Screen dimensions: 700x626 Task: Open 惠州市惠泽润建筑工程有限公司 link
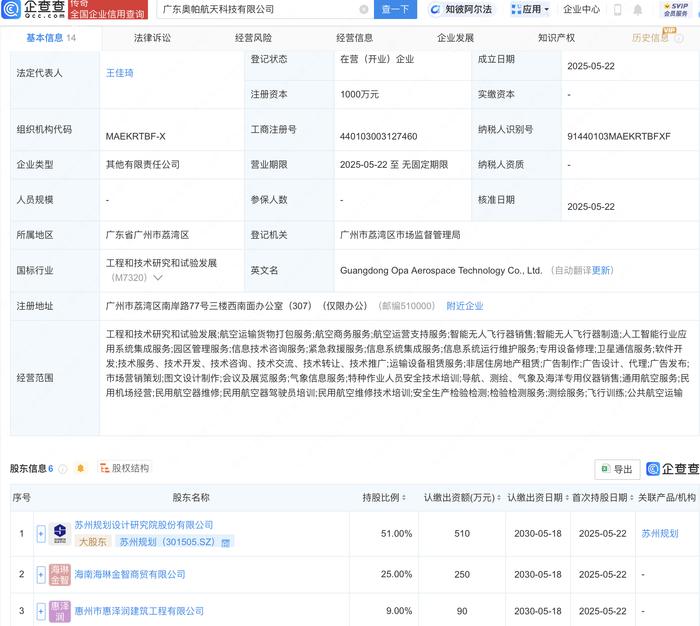[x=139, y=611]
